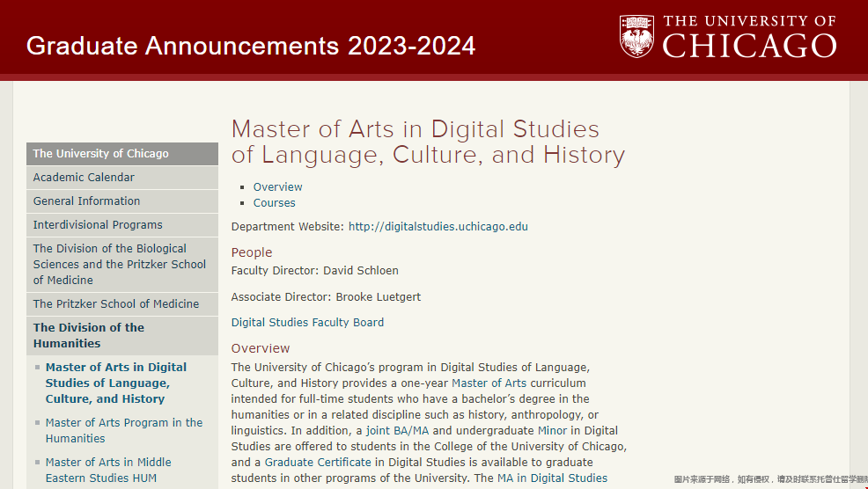Click the page heading Master of Arts in Digital Studies

(x=428, y=142)
